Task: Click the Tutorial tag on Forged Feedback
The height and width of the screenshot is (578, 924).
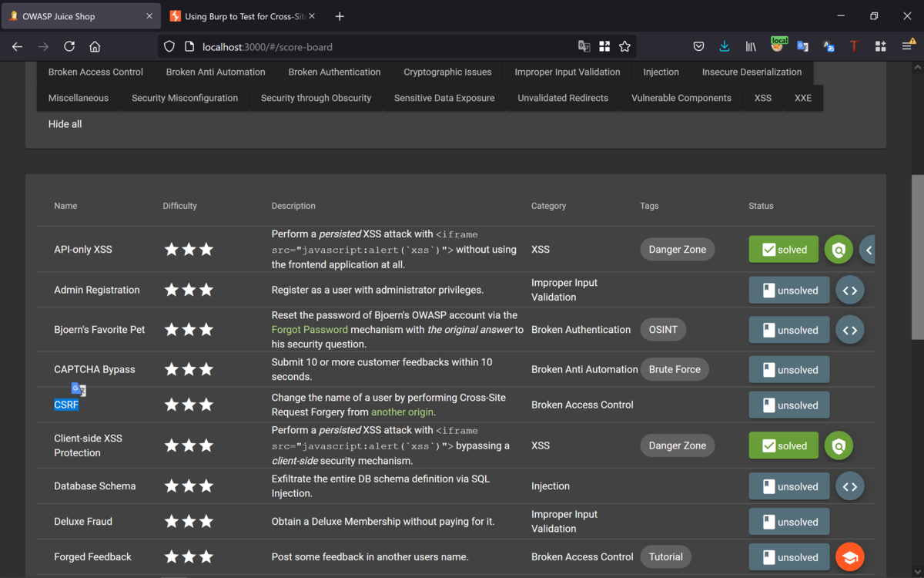Action: pyautogui.click(x=666, y=556)
